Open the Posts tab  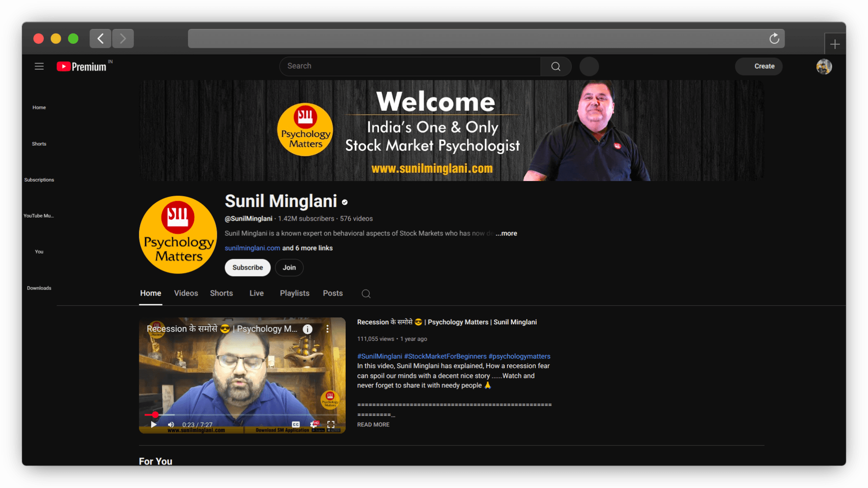pyautogui.click(x=333, y=293)
